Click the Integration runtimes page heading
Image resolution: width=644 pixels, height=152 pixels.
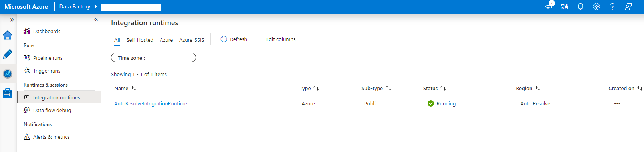pos(145,23)
